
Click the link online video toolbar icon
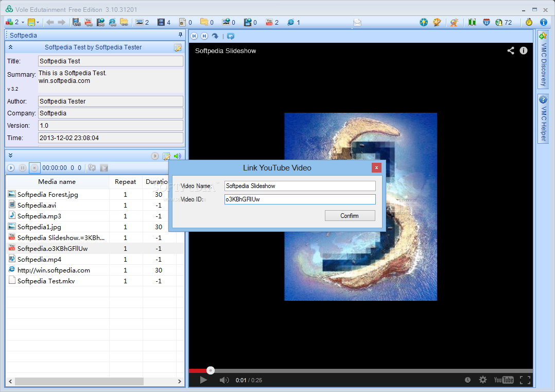100,22
